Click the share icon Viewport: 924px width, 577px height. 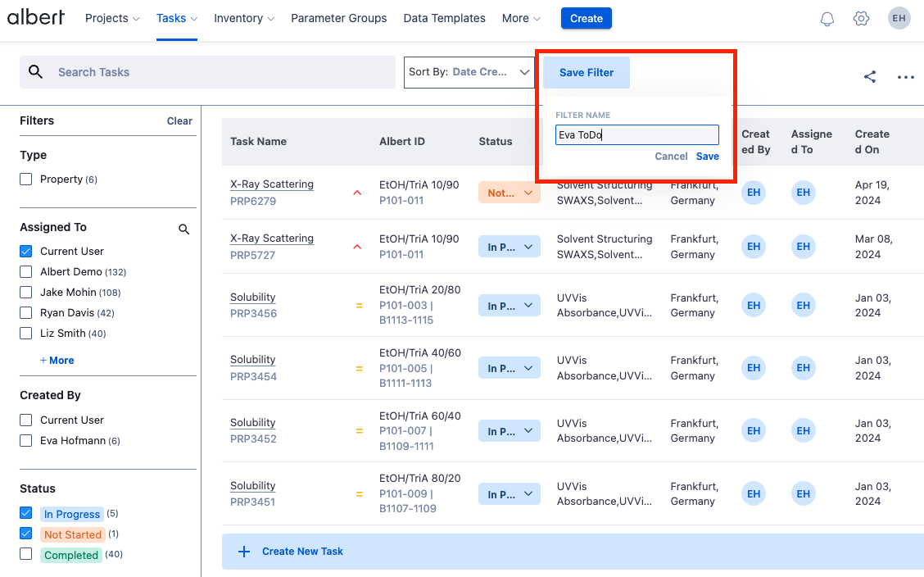[870, 77]
